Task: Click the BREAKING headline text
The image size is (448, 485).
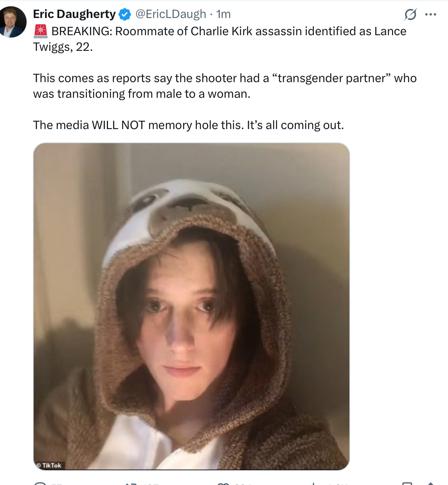Action: pos(229,31)
